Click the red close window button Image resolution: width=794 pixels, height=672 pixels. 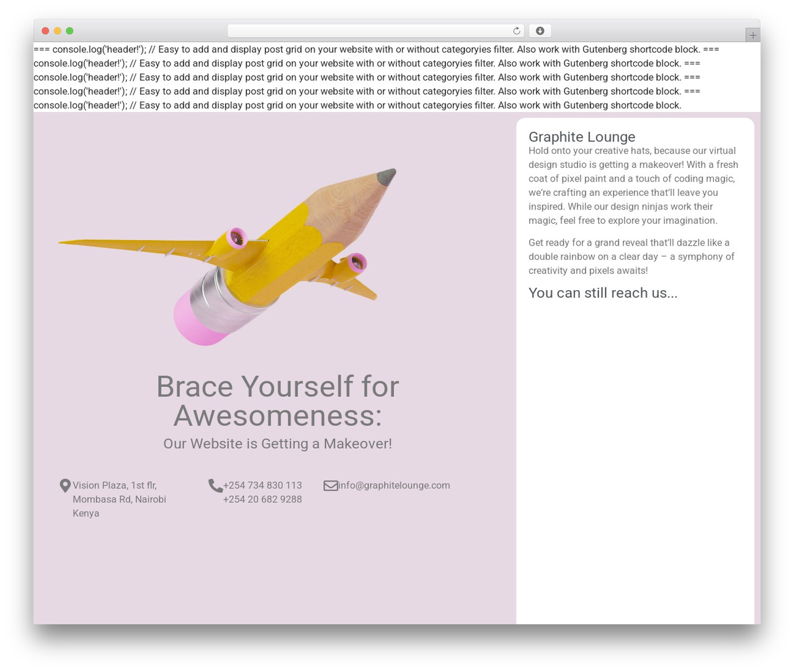click(x=45, y=31)
